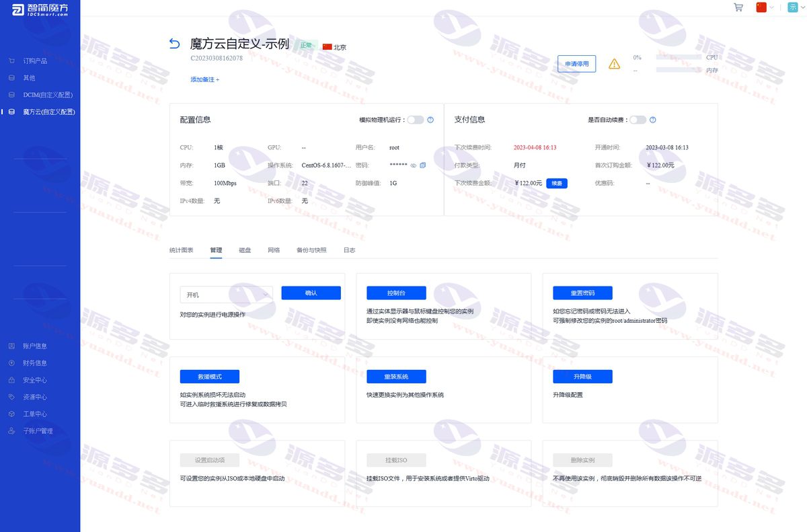The width and height of the screenshot is (807, 532).
Task: Click the icon beside 魔方云(自定义配置)
Action: [x=11, y=112]
